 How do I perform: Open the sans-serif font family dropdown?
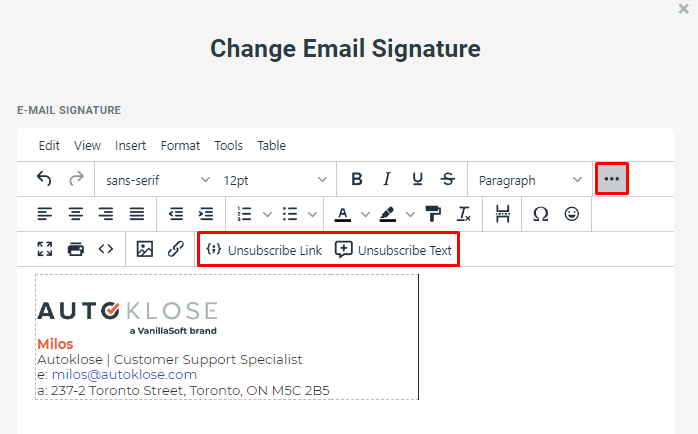[158, 180]
